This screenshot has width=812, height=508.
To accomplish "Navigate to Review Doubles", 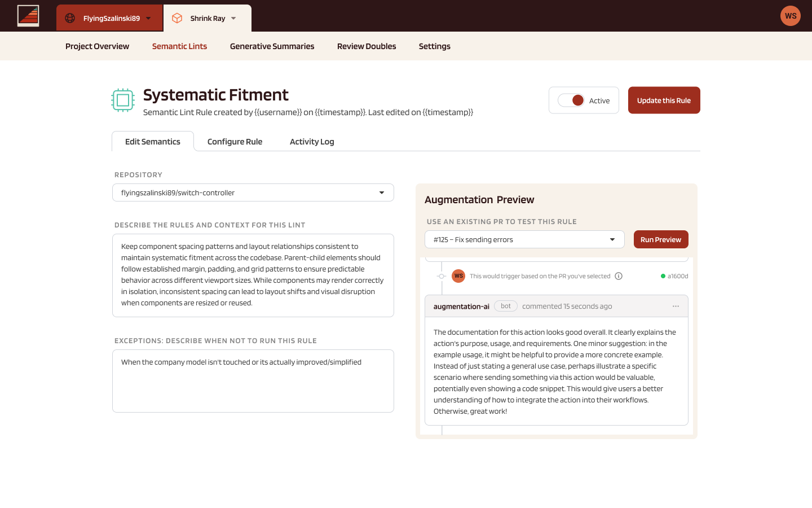I will coord(367,46).
